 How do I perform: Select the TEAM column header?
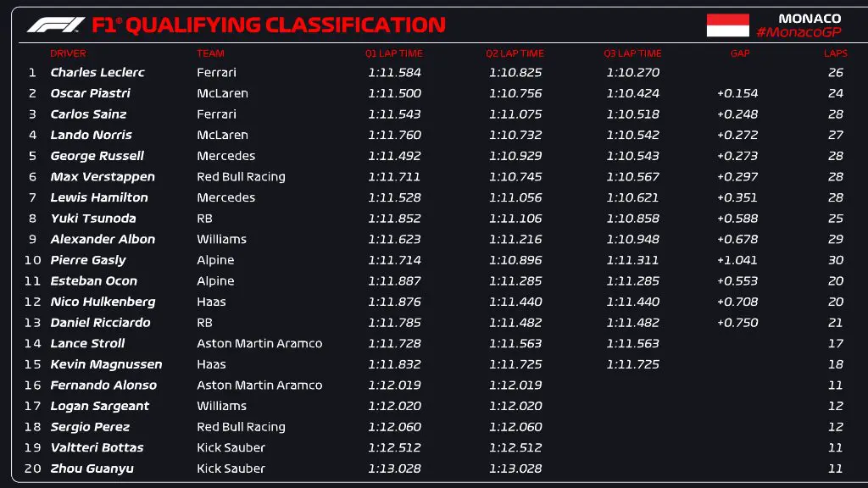(x=210, y=53)
